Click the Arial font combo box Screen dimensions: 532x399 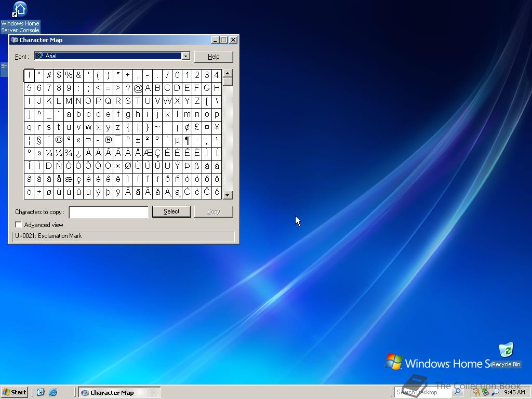tap(112, 56)
